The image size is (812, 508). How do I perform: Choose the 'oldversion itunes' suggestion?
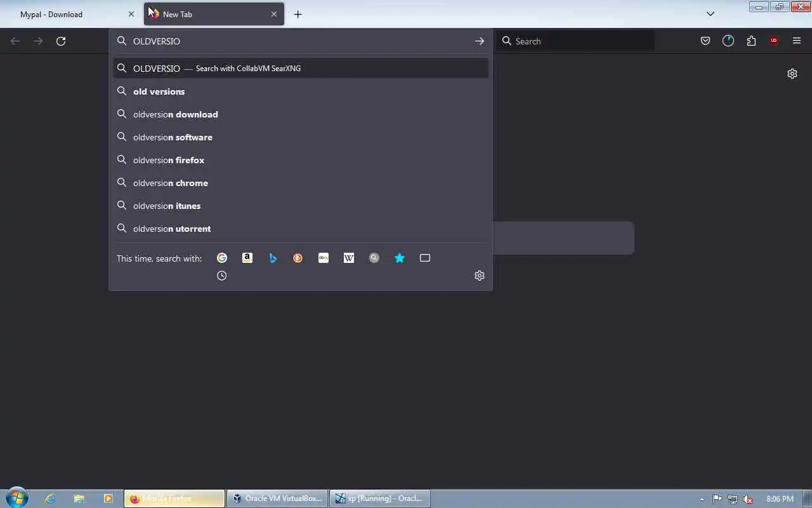coord(301,206)
